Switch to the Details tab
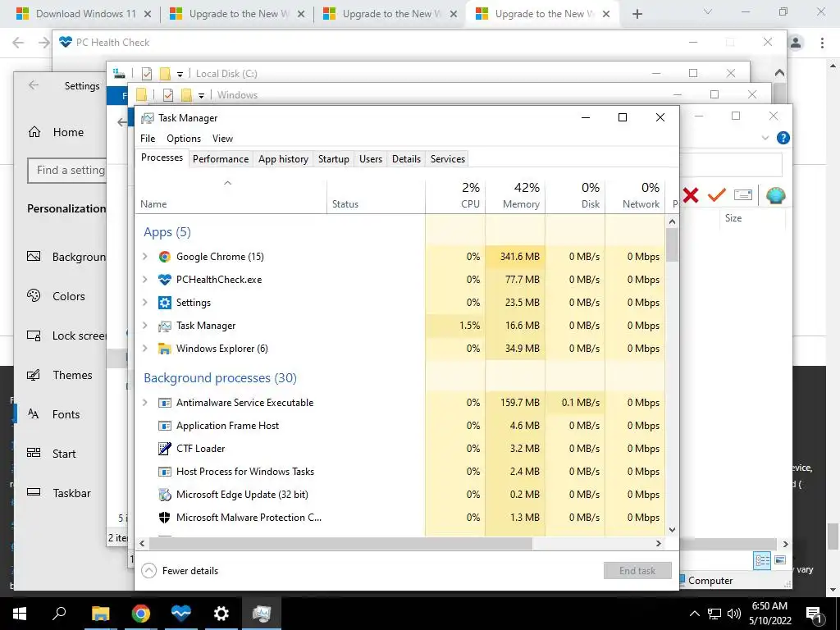Viewport: 840px width, 630px height. click(406, 159)
